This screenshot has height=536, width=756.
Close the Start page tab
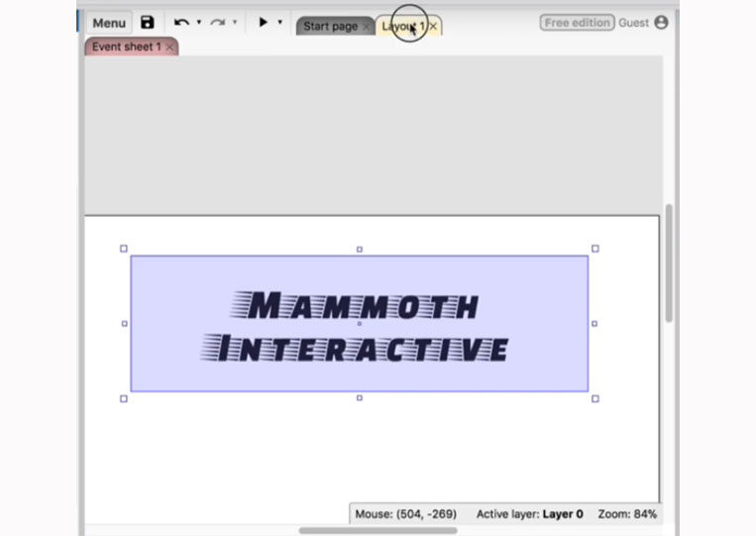[x=366, y=27]
